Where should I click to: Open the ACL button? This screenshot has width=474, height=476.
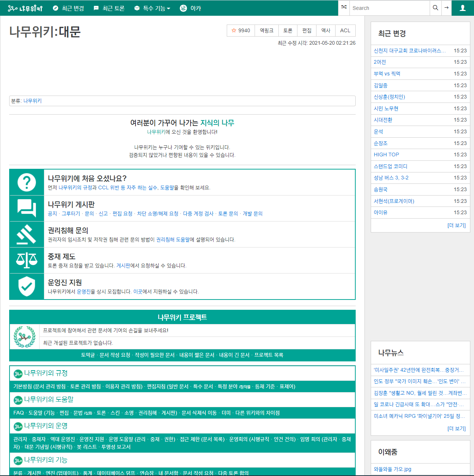pos(345,30)
